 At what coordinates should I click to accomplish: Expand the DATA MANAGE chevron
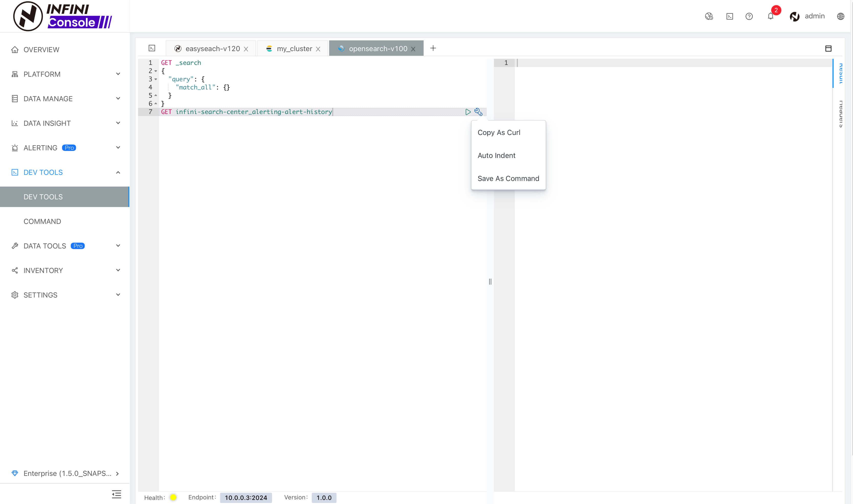pos(118,98)
